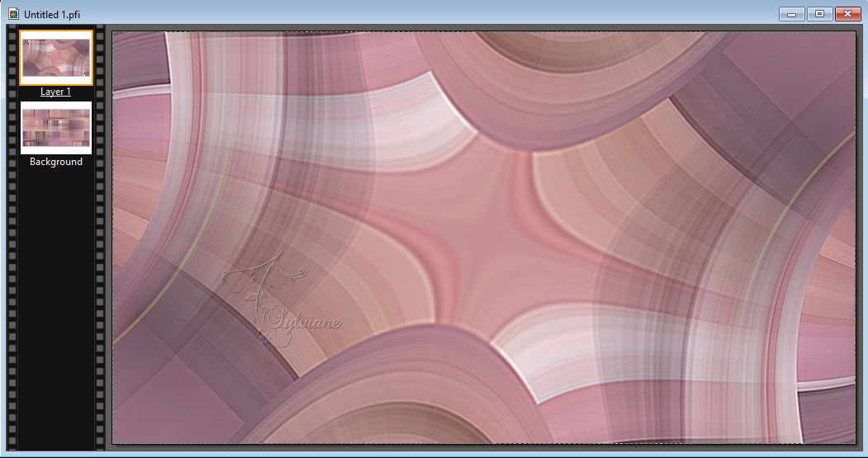This screenshot has width=868, height=458.
Task: Maximize the Untitled 1.pfi window
Action: 820,14
